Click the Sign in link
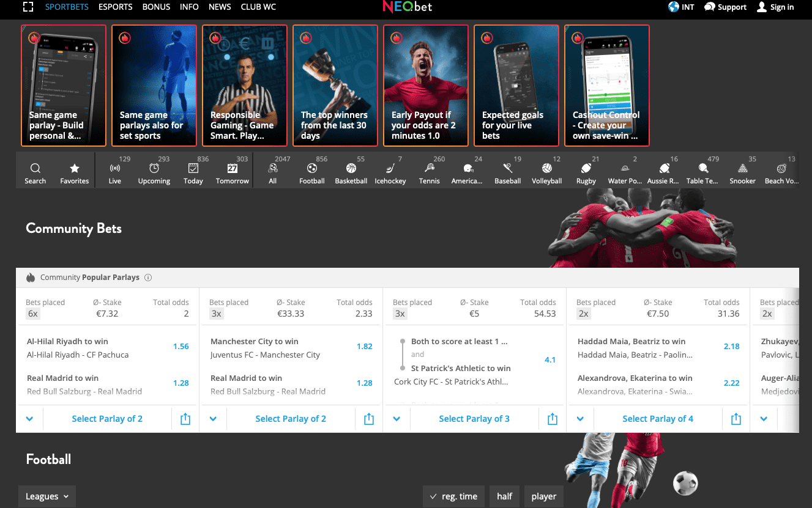 click(x=775, y=7)
